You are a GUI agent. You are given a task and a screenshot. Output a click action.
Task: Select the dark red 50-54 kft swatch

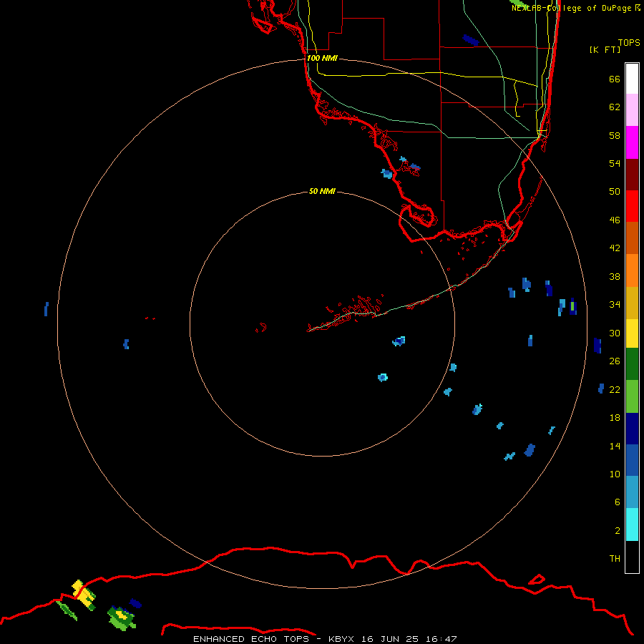click(x=632, y=175)
